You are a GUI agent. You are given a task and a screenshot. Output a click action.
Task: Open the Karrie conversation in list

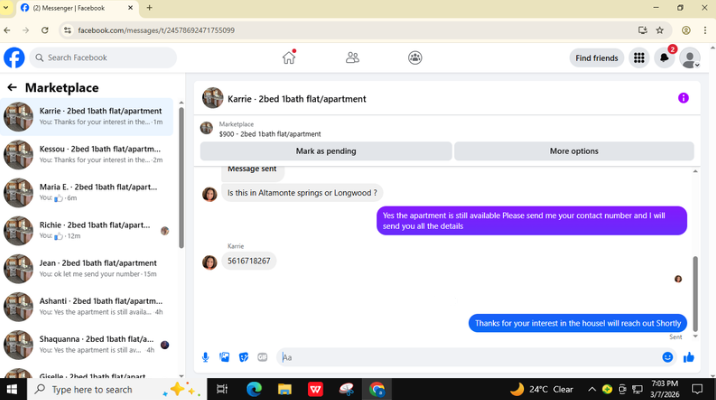(x=87, y=116)
